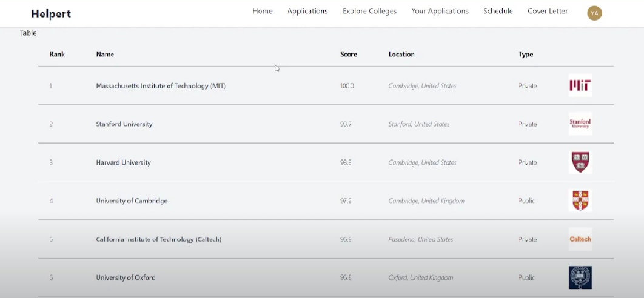Click the University of Oxford logo
This screenshot has width=644, height=298.
pos(580,277)
